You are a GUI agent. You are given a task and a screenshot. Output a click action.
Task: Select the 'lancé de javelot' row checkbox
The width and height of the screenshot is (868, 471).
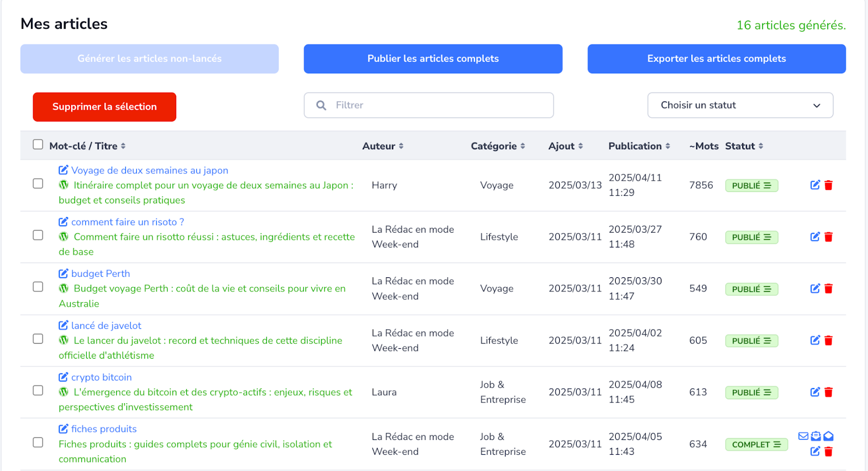tap(37, 339)
